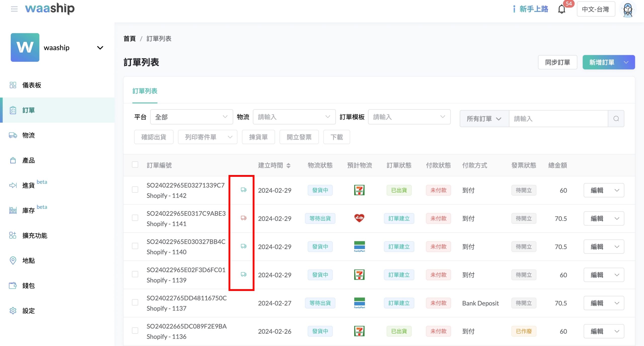Click the search magnifier icon
This screenshot has width=644, height=346.
616,119
